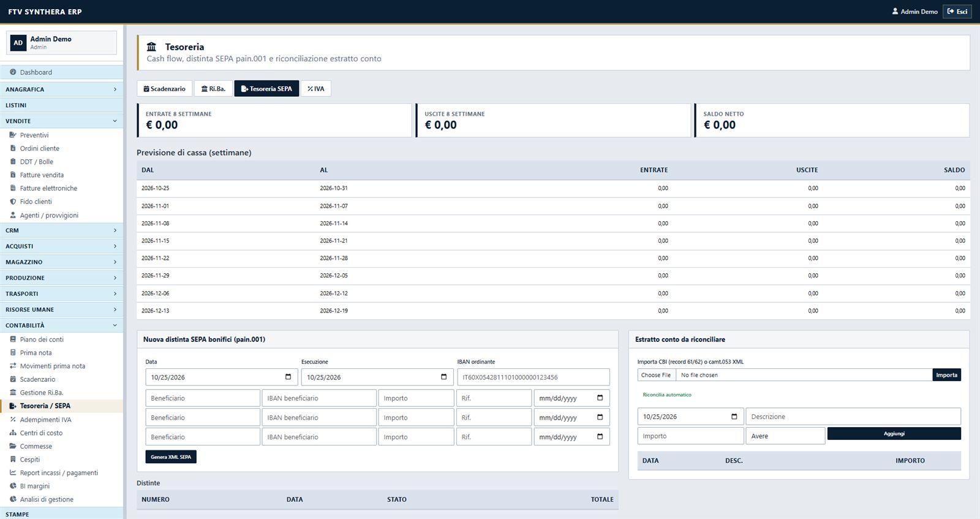The image size is (980, 519).
Task: Click Riconcilia automatico link
Action: tap(667, 395)
